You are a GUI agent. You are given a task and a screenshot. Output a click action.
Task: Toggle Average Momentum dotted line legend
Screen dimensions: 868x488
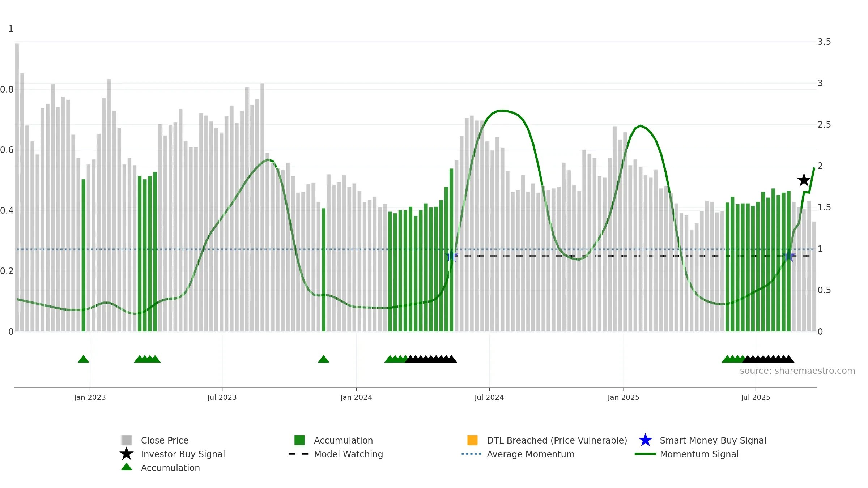click(472, 454)
